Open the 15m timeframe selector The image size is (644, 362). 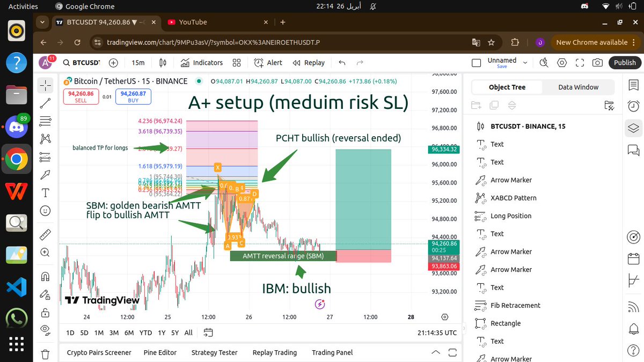point(138,63)
